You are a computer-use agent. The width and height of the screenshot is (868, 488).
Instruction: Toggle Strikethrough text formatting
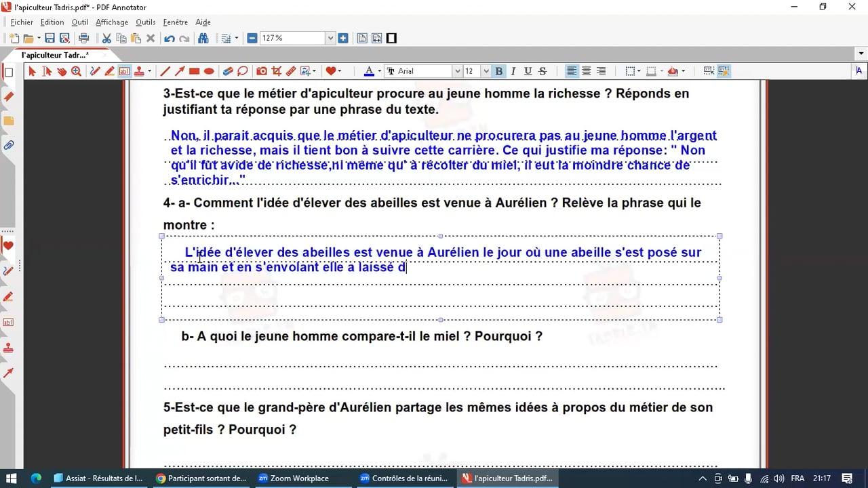click(x=542, y=71)
